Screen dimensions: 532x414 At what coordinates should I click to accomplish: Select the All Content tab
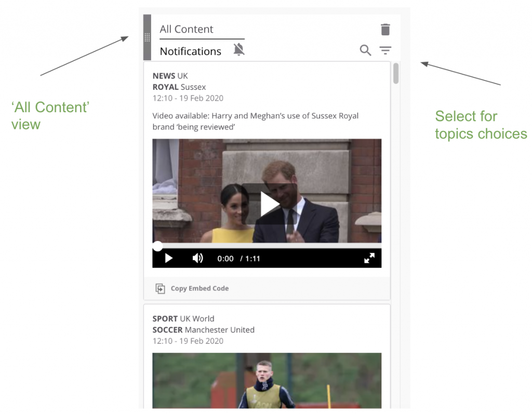pos(187,30)
